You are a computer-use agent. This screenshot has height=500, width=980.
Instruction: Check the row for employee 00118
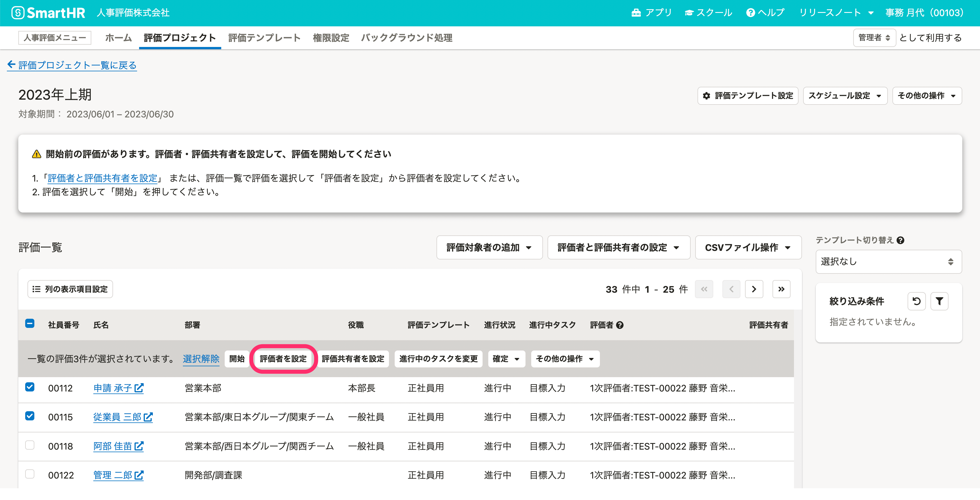[30, 445]
